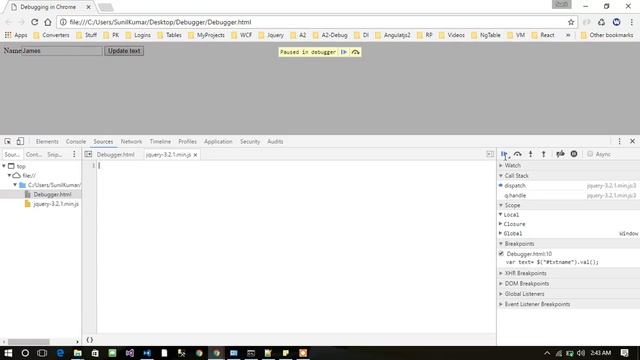The width and height of the screenshot is (640, 360).
Task: Open the Network tab
Action: click(x=131, y=142)
